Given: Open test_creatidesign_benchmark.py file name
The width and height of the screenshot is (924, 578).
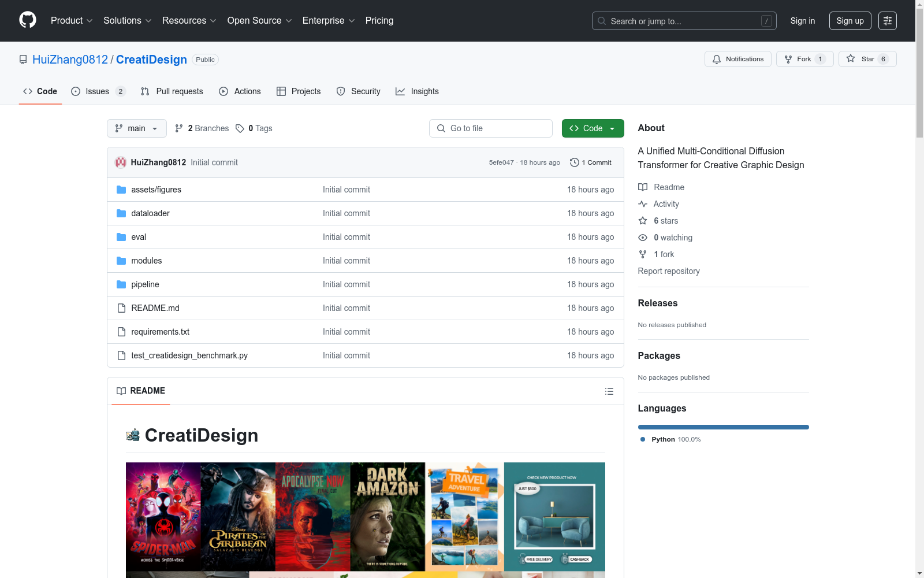Looking at the screenshot, I should [x=189, y=355].
